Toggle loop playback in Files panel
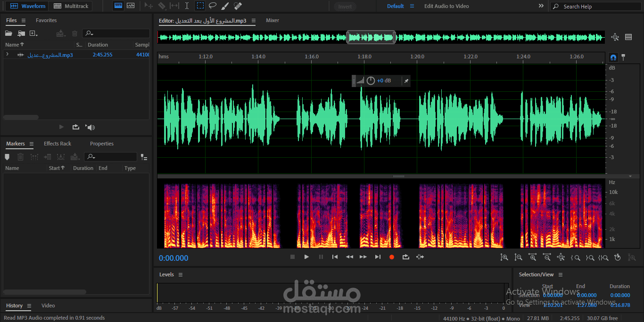644x322 pixels. coord(76,127)
